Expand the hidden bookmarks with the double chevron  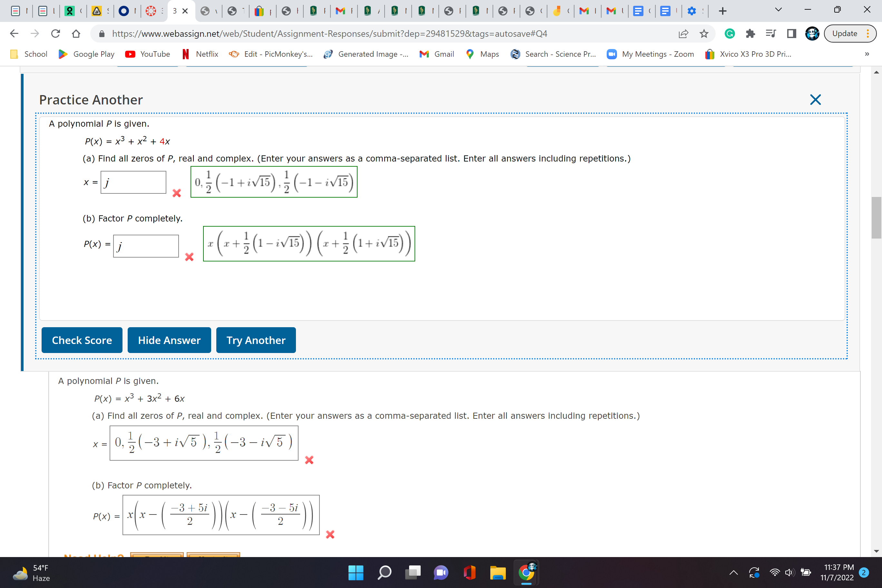click(866, 54)
